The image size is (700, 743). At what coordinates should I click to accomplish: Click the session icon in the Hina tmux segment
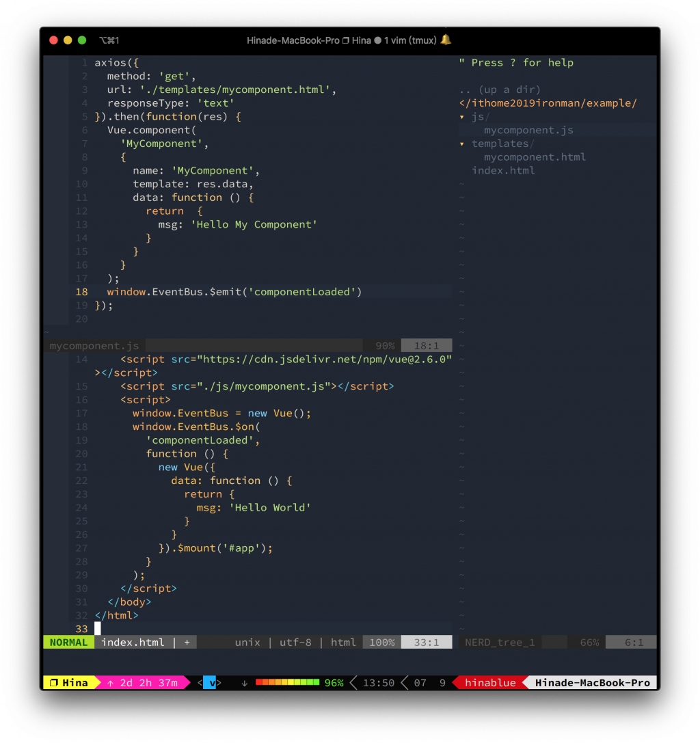tap(54, 682)
